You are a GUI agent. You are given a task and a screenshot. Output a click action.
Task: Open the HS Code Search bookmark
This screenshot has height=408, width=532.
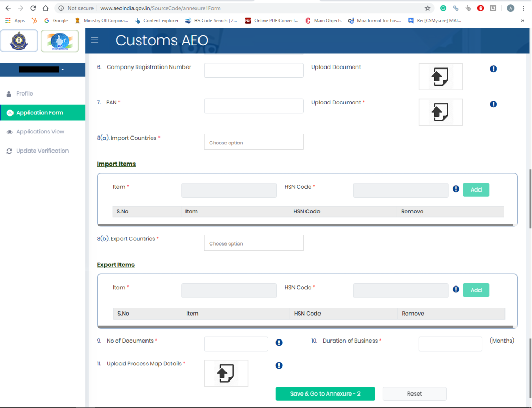click(211, 21)
